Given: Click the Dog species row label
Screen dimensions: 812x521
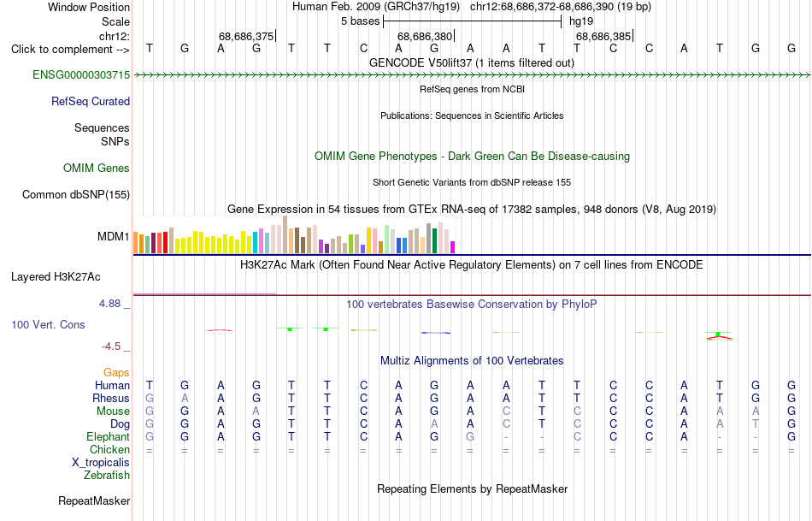Looking at the screenshot, I should (121, 424).
